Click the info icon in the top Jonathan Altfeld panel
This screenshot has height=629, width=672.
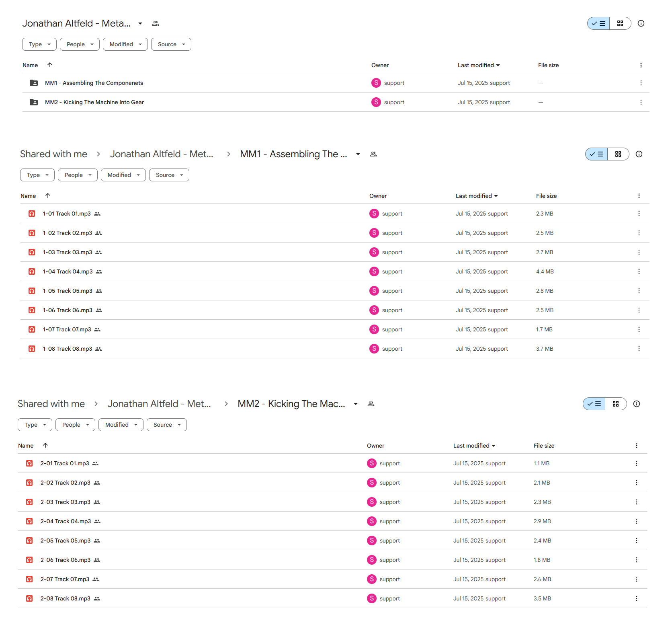click(x=641, y=23)
